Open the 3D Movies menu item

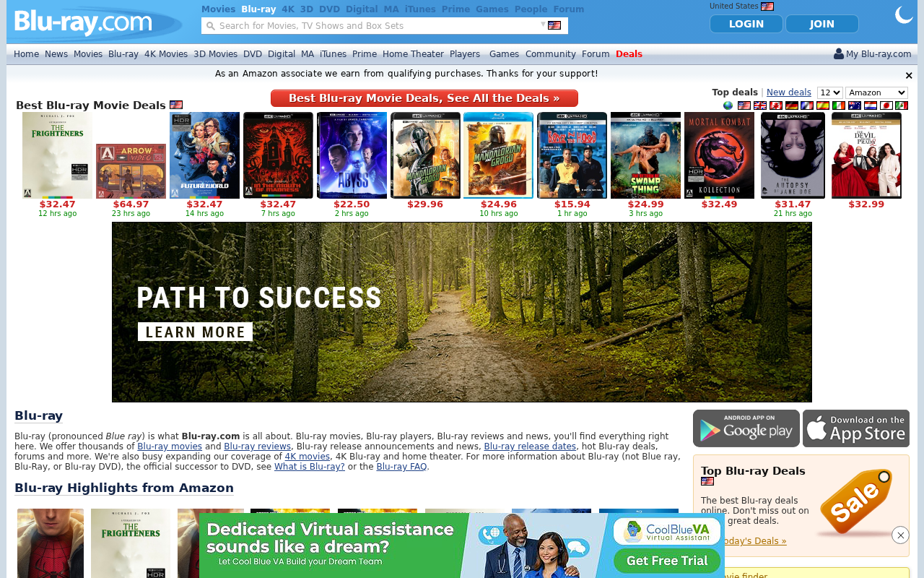click(x=215, y=54)
